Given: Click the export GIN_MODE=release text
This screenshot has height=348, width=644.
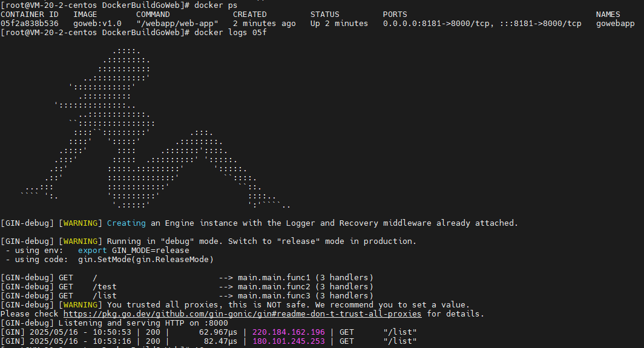Looking at the screenshot, I should (134, 250).
